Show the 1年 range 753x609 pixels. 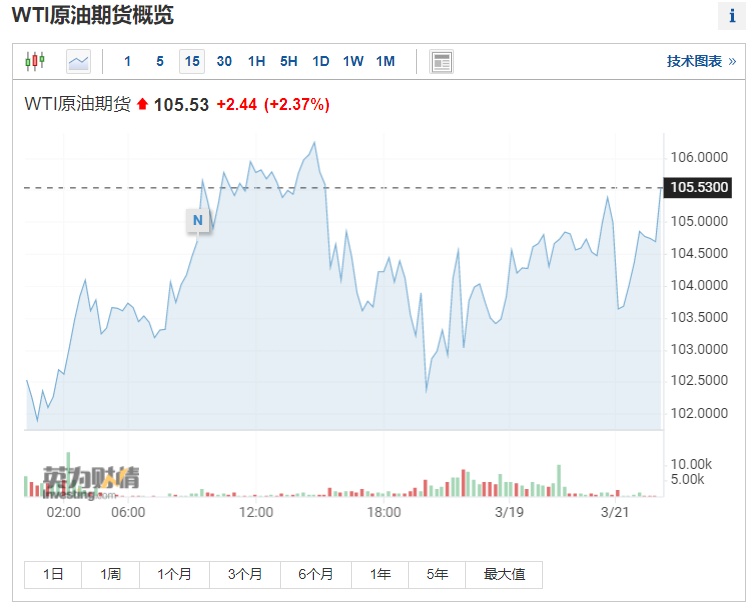pos(380,574)
